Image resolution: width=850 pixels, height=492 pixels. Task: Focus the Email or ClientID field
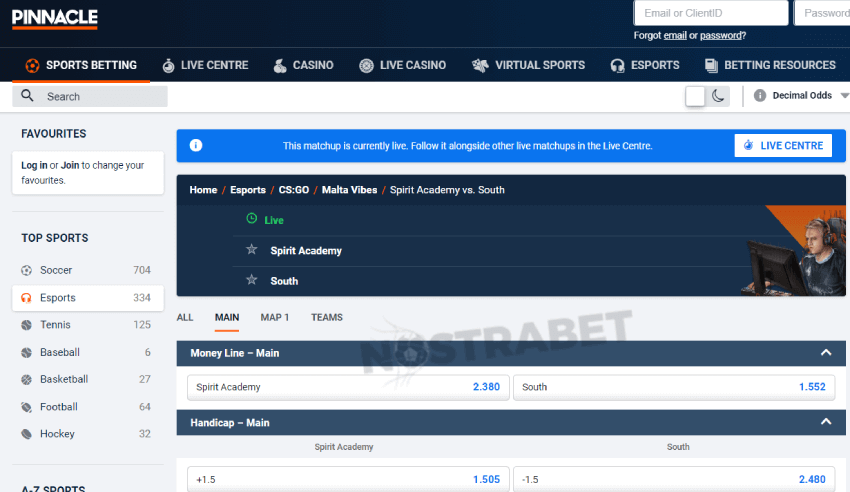pyautogui.click(x=711, y=13)
